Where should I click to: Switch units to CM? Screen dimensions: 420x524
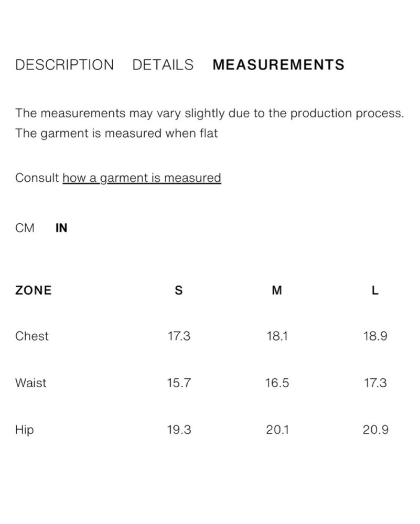pos(25,228)
